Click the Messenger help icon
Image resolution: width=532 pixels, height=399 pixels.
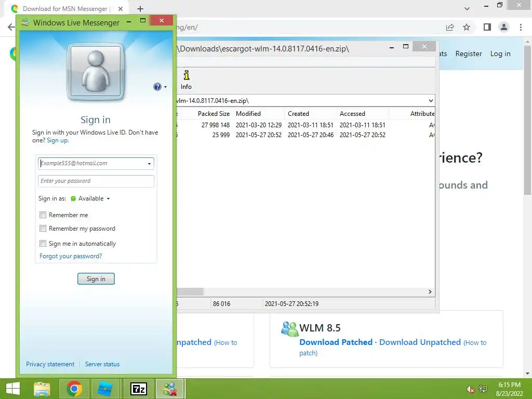coord(157,87)
